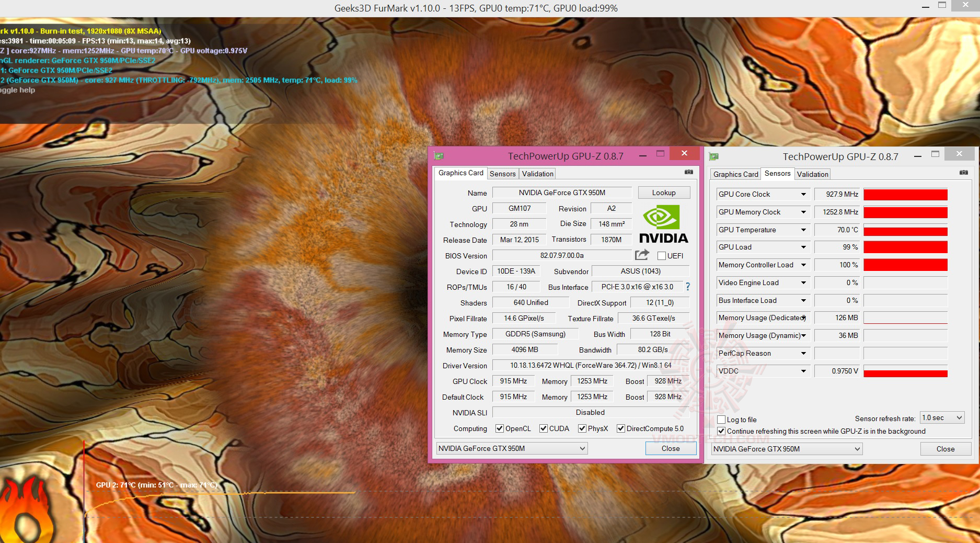Toggle the CUDA checkbox

[x=544, y=428]
